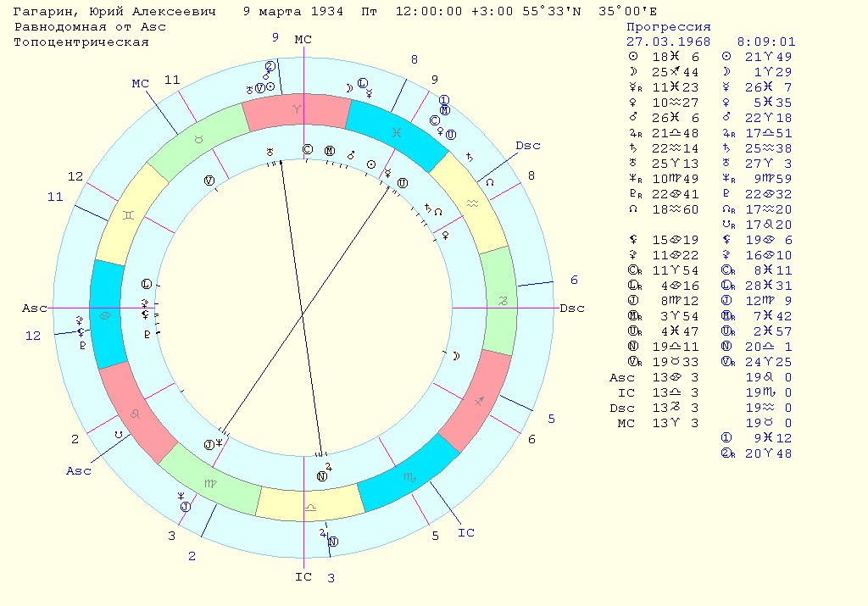Click the name 'Гагарин, Юрий Алексеевич'
This screenshot has height=606, width=868.
point(114,12)
